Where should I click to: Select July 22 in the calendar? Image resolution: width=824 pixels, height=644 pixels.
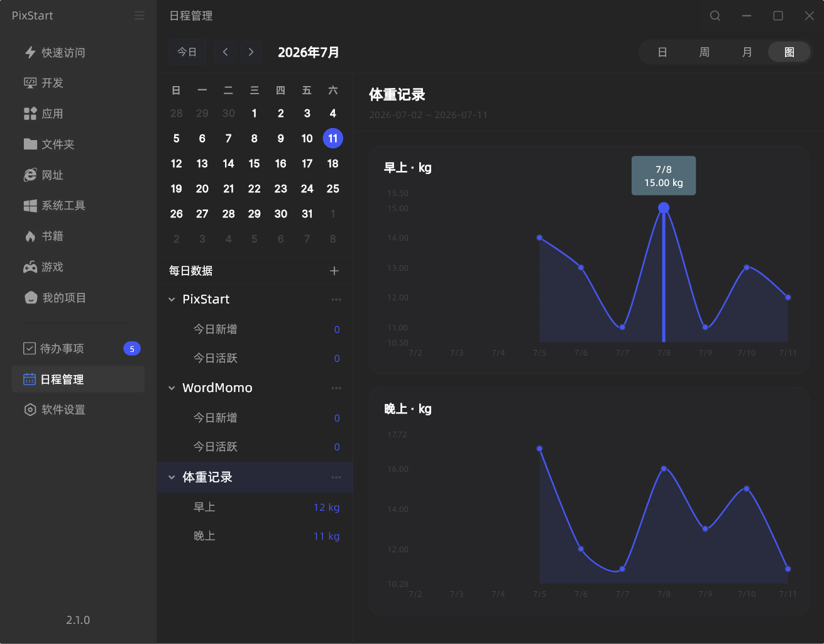255,188
